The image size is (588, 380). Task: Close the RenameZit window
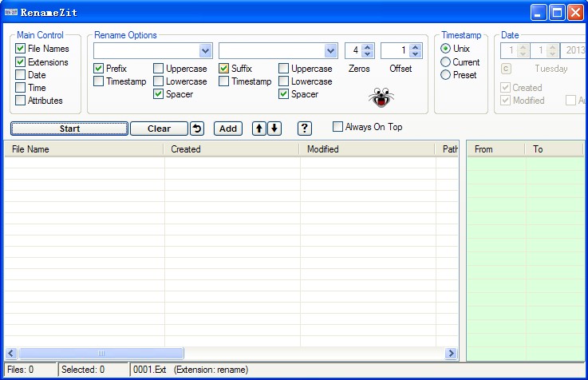575,13
